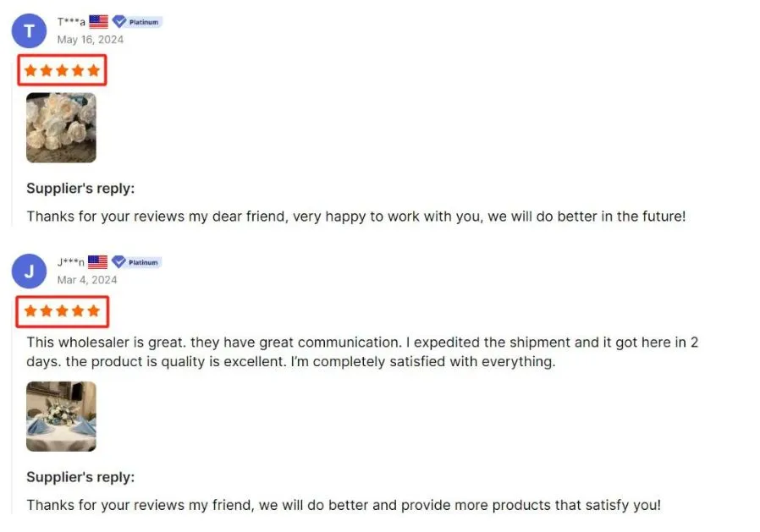Click the blue T avatar icon

click(x=30, y=31)
